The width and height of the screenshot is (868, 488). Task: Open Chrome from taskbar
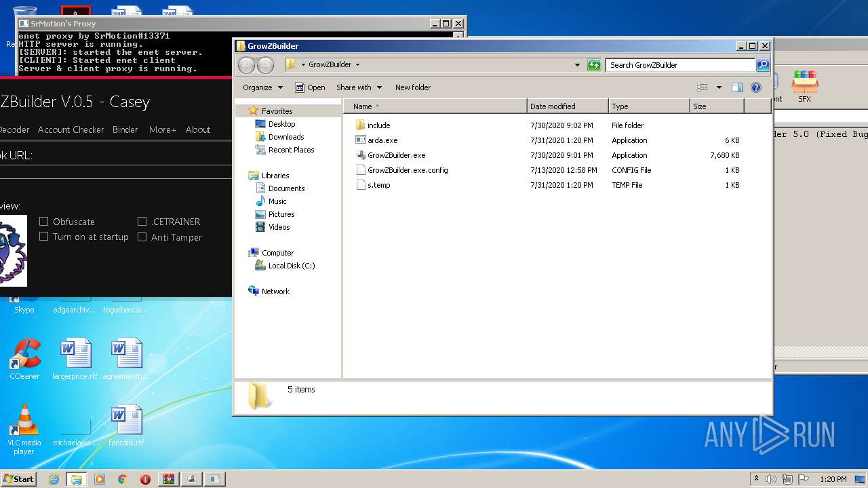pos(122,479)
